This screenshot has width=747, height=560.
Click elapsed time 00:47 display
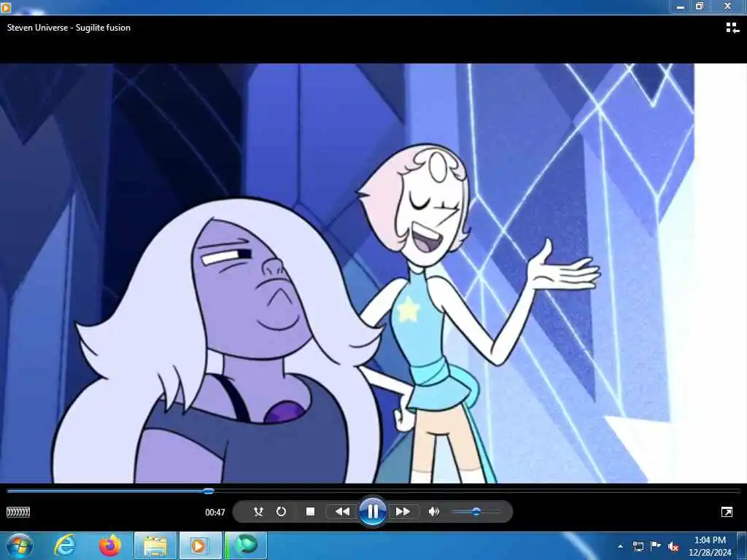(215, 513)
